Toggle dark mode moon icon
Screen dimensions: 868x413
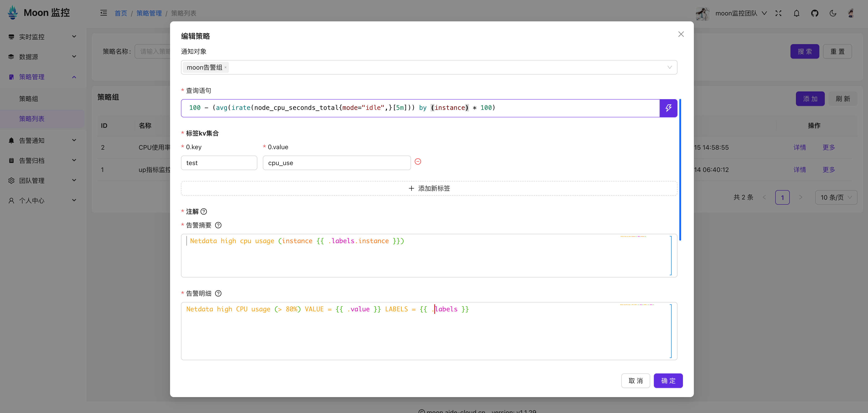[833, 13]
